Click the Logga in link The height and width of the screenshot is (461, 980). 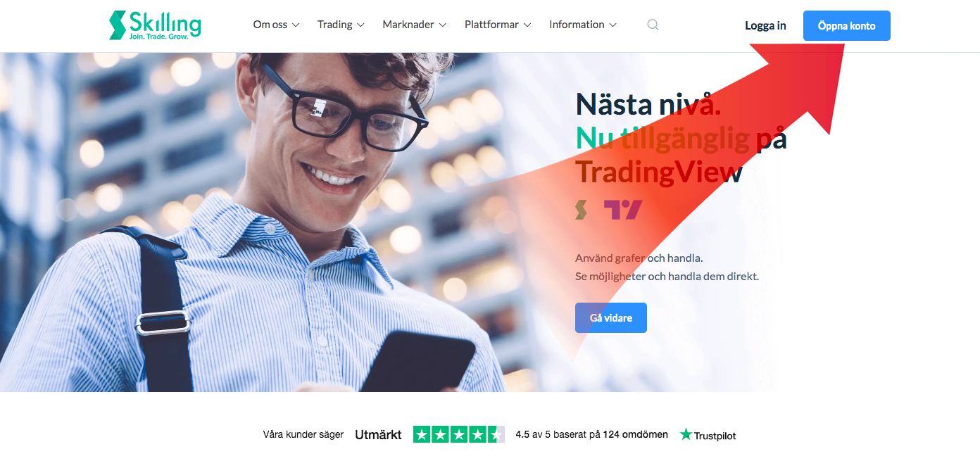coord(765,26)
